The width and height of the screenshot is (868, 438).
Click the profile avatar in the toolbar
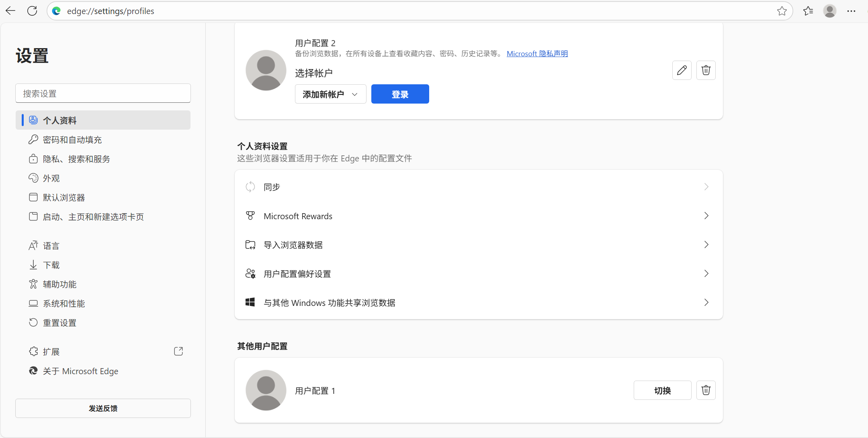point(829,11)
